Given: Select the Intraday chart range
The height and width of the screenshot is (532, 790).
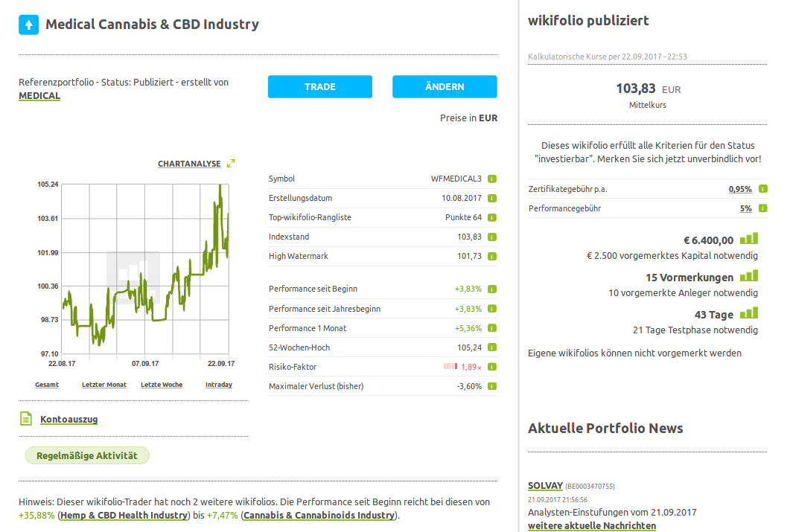Looking at the screenshot, I should tap(219, 385).
